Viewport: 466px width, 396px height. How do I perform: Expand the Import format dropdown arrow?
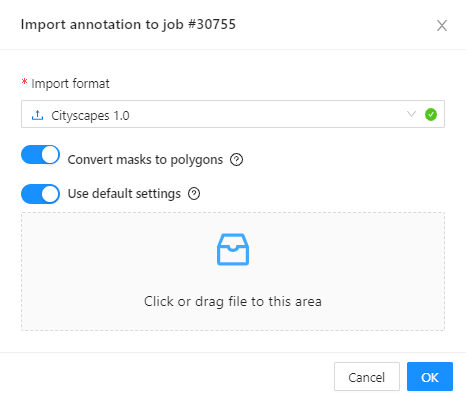coord(412,114)
